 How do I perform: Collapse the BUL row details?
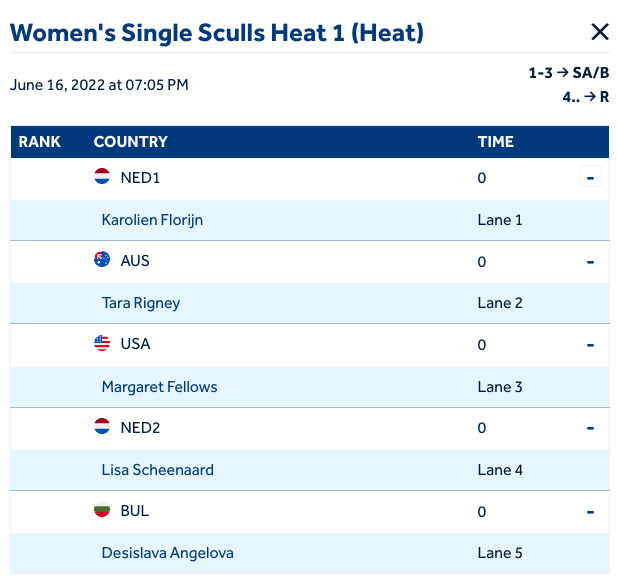[590, 511]
